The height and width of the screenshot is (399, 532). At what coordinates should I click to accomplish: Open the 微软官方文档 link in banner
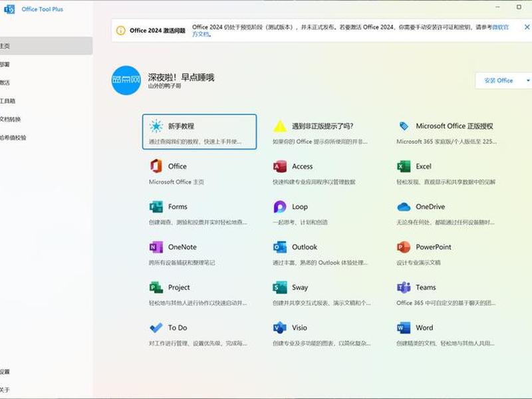[x=501, y=27]
